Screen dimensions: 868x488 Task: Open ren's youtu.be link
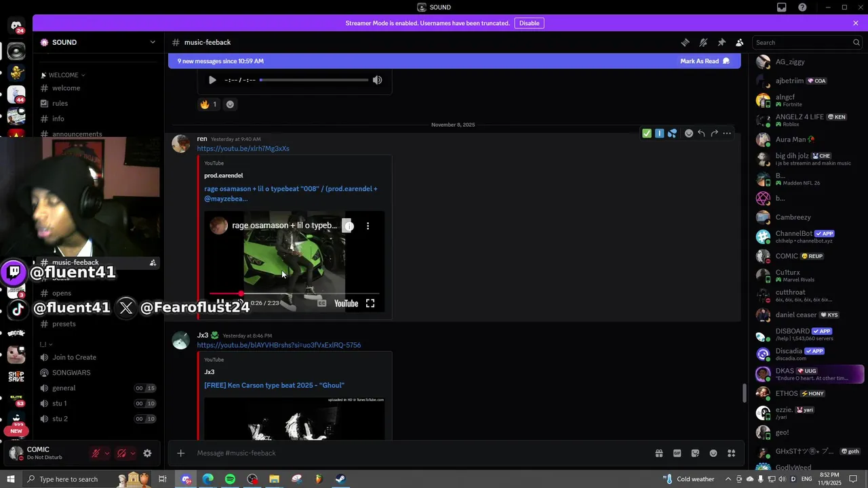[x=243, y=148]
